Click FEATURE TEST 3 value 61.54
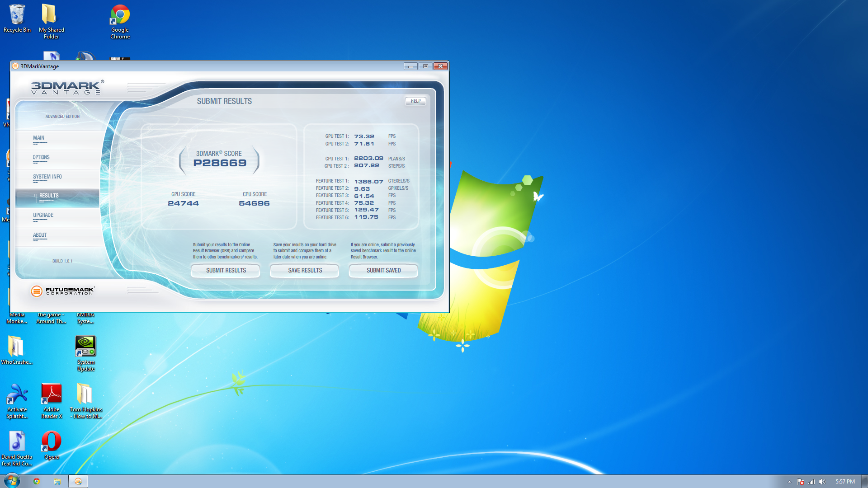 click(364, 196)
